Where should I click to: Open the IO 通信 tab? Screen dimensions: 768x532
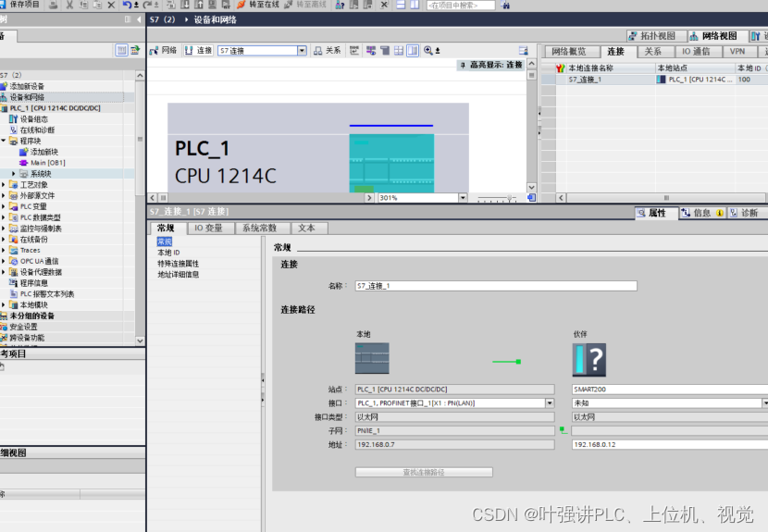pyautogui.click(x=696, y=52)
